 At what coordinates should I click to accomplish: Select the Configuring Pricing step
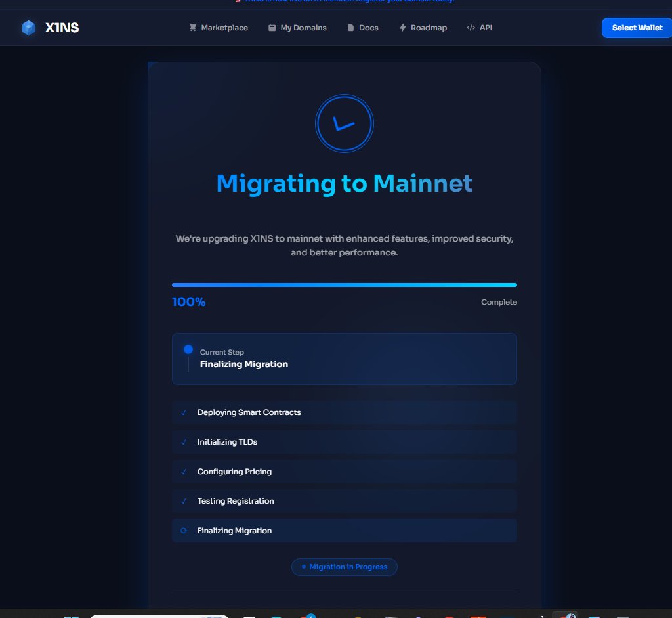344,472
